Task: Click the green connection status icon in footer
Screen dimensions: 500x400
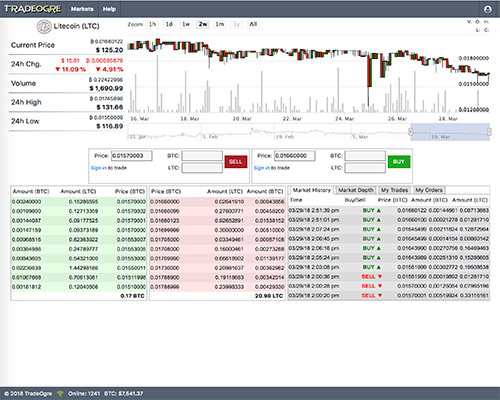Action: point(60,394)
